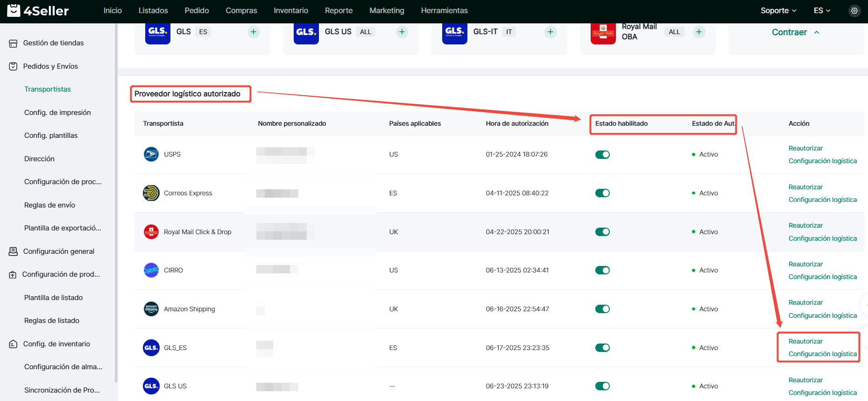868x401 pixels.
Task: Open the Inicio menu
Action: [x=113, y=10]
